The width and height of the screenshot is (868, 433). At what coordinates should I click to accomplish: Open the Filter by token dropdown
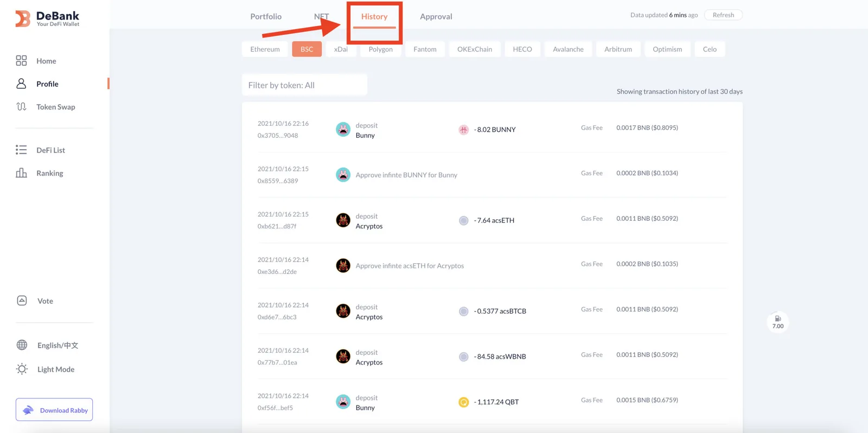coord(304,85)
